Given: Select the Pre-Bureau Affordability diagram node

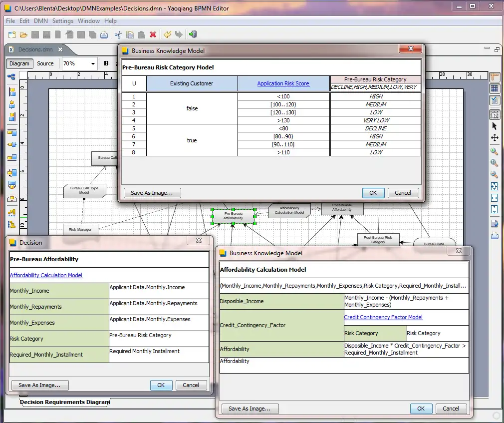Looking at the screenshot, I should click(233, 216).
